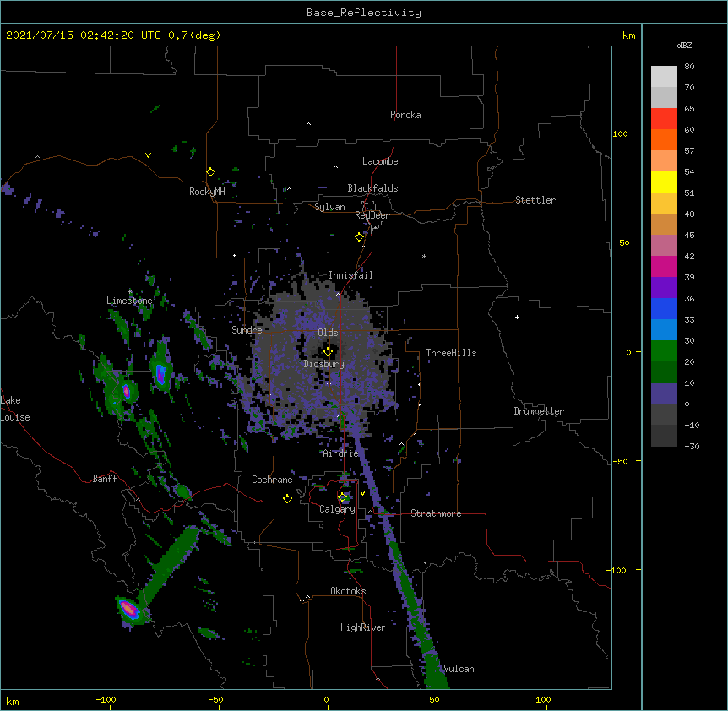The width and height of the screenshot is (728, 711).
Task: Click the Lake Louise label
Action: (15, 409)
